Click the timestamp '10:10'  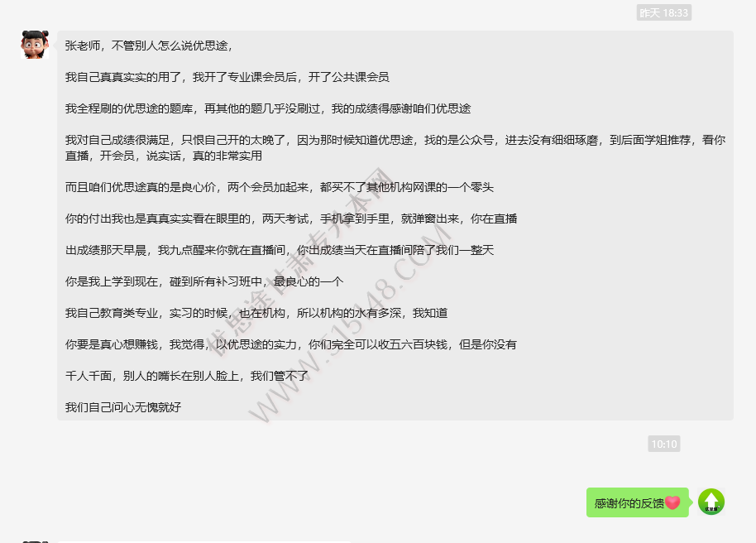(x=664, y=444)
